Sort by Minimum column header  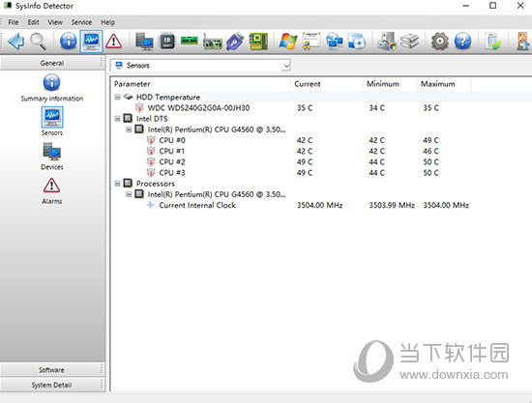point(390,84)
